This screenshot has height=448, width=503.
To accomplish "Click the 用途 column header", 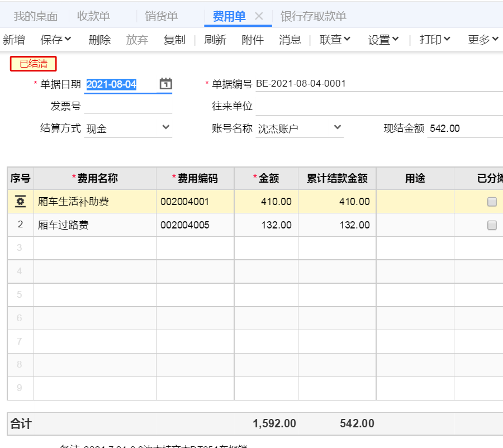I will click(415, 178).
